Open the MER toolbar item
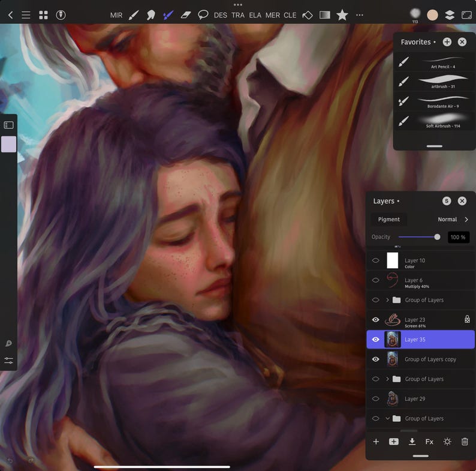This screenshot has width=476, height=471. pyautogui.click(x=273, y=15)
